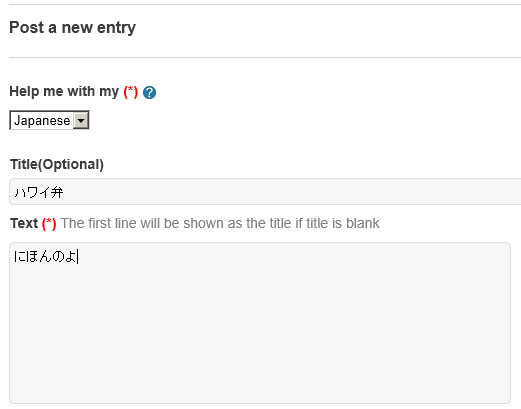Click the red asterisk beside Text label
Image resolution: width=521 pixels, height=409 pixels.
(49, 223)
